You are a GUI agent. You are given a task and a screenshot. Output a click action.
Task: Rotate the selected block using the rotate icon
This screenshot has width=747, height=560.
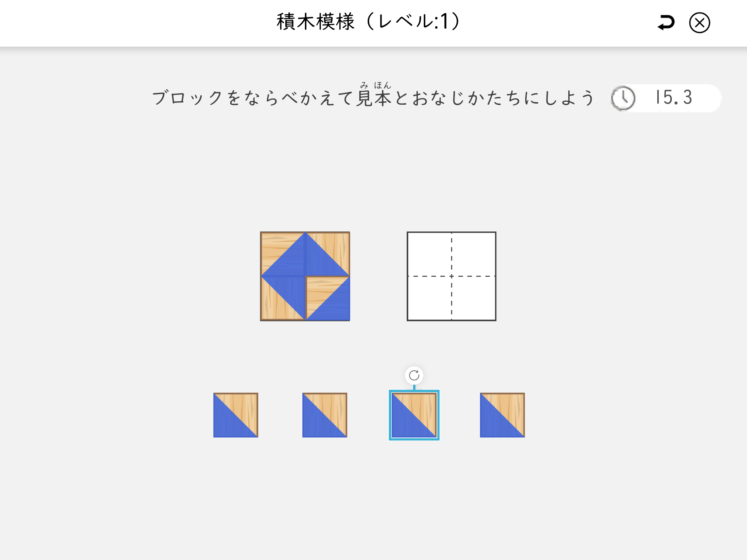click(x=414, y=375)
